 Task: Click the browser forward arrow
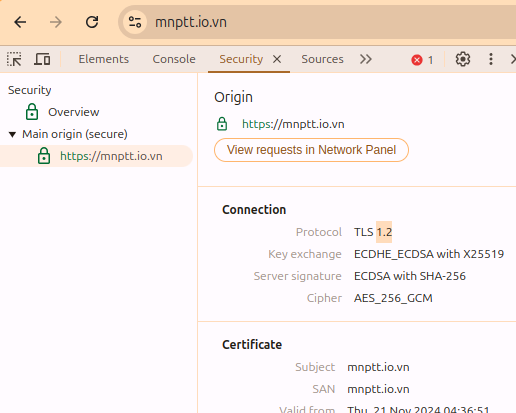[x=56, y=22]
